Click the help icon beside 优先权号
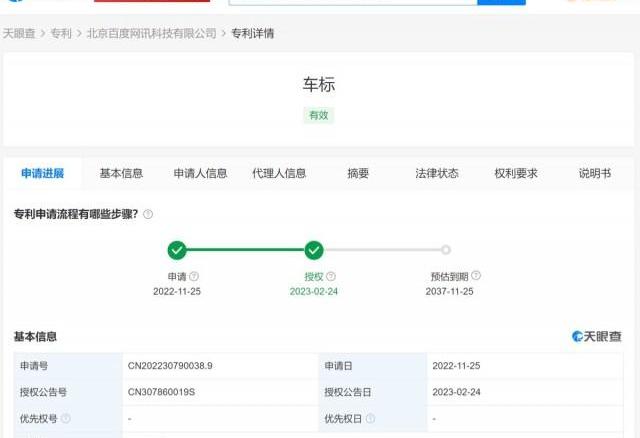The height and width of the screenshot is (438, 640). [66, 419]
